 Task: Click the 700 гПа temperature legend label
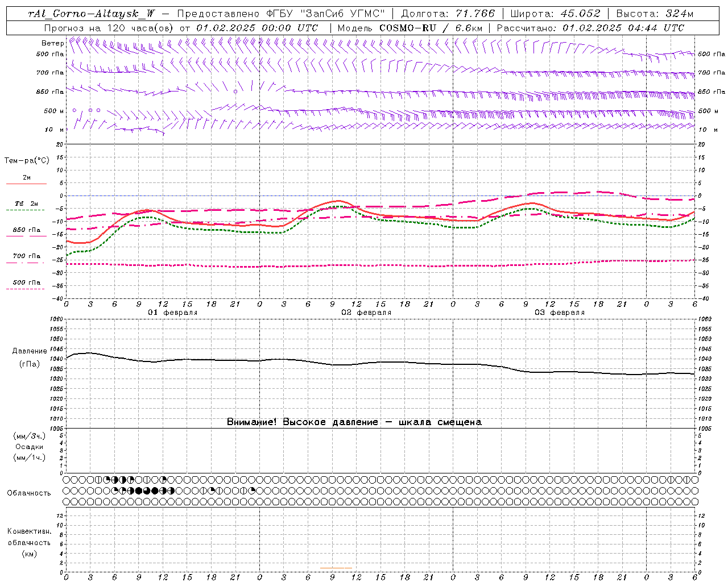(x=27, y=256)
